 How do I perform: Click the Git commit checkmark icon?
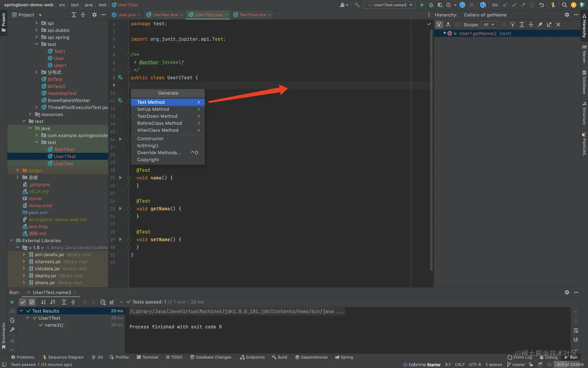coord(514,5)
